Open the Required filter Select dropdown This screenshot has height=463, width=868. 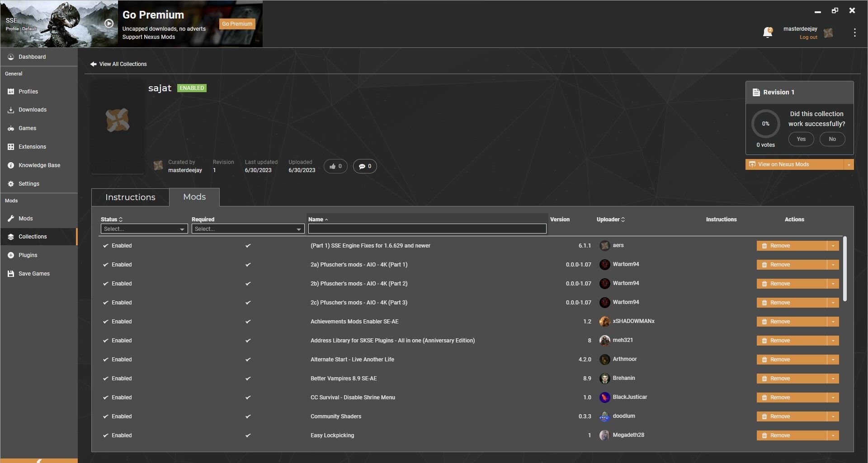pyautogui.click(x=248, y=229)
